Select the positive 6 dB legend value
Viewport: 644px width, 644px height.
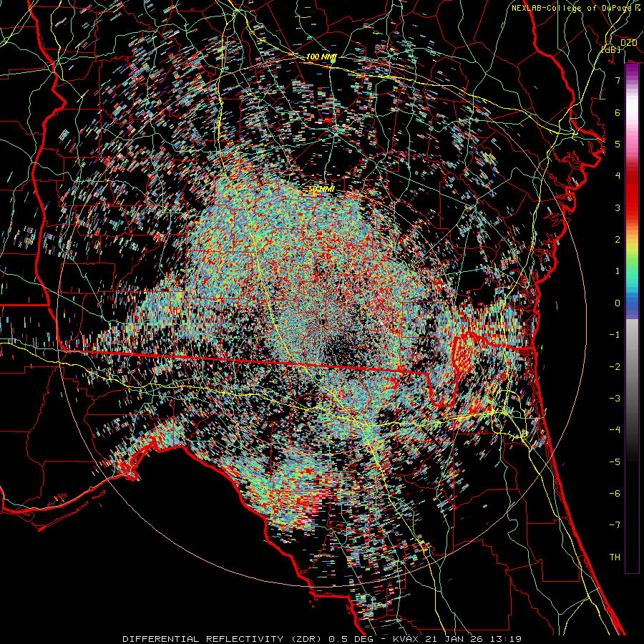pyautogui.click(x=618, y=112)
